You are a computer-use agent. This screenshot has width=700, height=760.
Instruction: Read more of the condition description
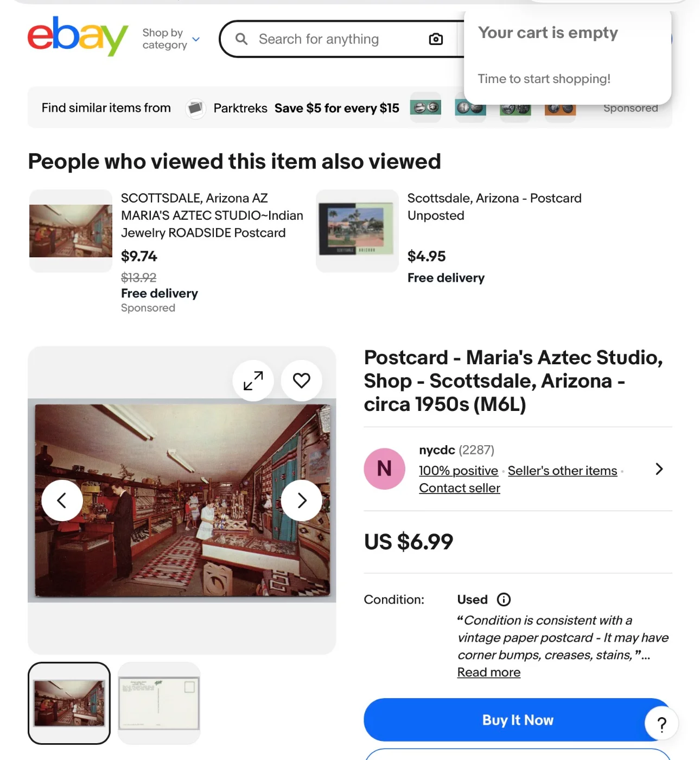click(x=488, y=672)
